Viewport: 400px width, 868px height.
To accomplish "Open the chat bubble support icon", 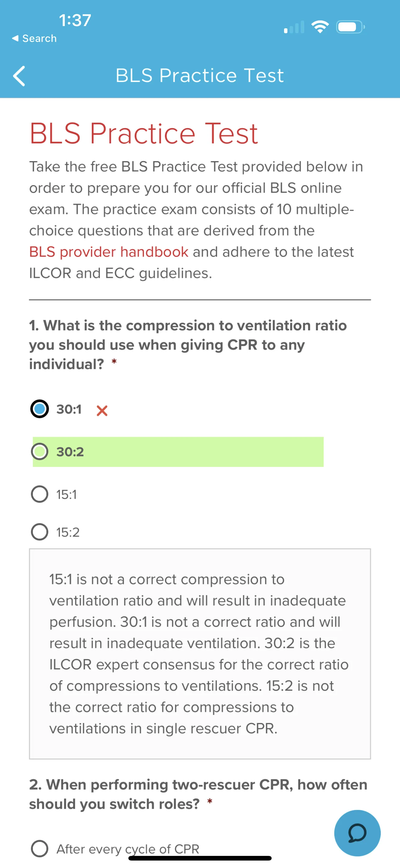I will [x=357, y=833].
